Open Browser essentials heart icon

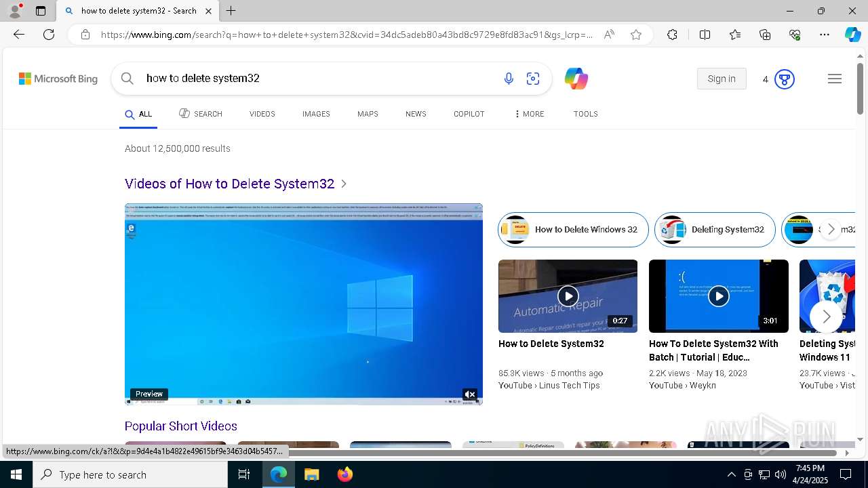[x=795, y=35]
